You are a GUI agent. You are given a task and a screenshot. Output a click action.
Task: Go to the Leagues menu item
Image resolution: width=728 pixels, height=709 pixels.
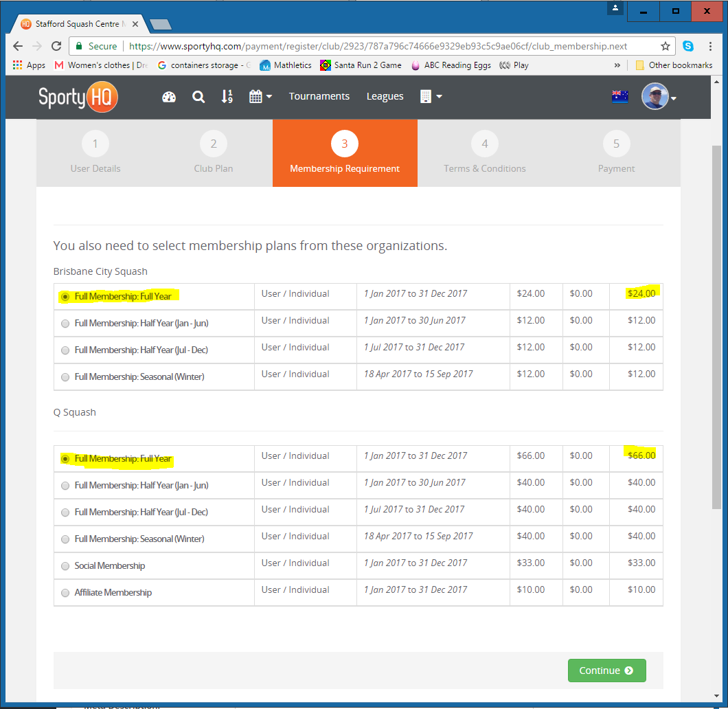385,97
